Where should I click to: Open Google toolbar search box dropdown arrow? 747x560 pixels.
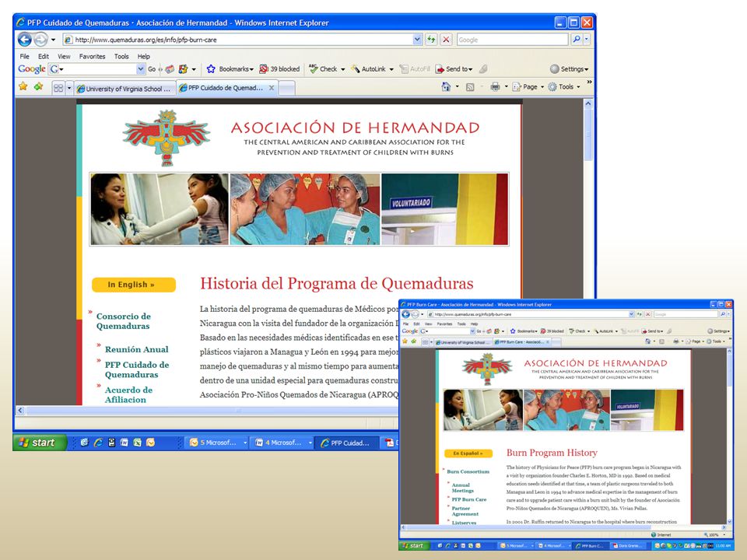pyautogui.click(x=141, y=69)
